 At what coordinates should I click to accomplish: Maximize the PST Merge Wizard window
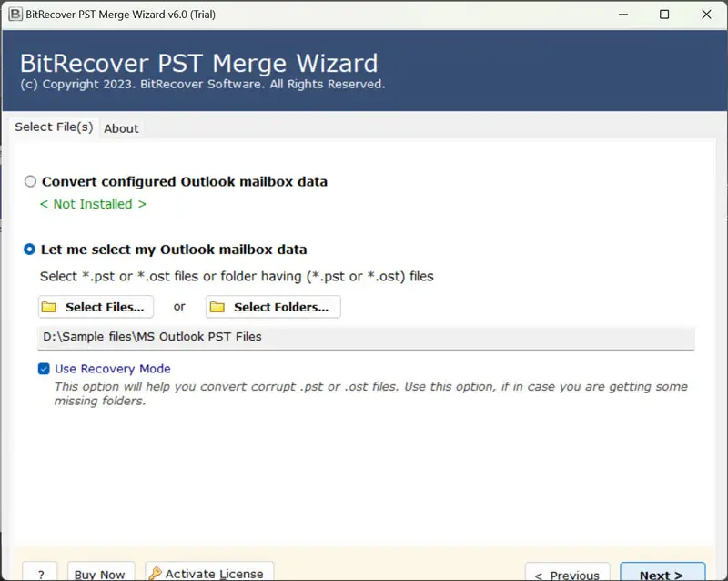coord(664,15)
